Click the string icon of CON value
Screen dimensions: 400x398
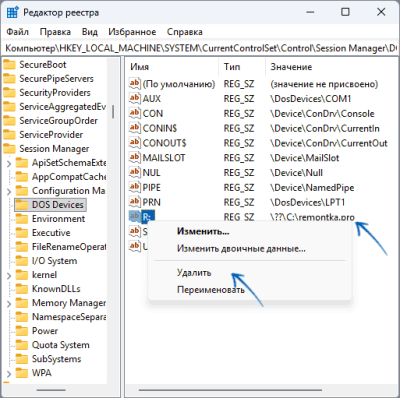click(135, 113)
